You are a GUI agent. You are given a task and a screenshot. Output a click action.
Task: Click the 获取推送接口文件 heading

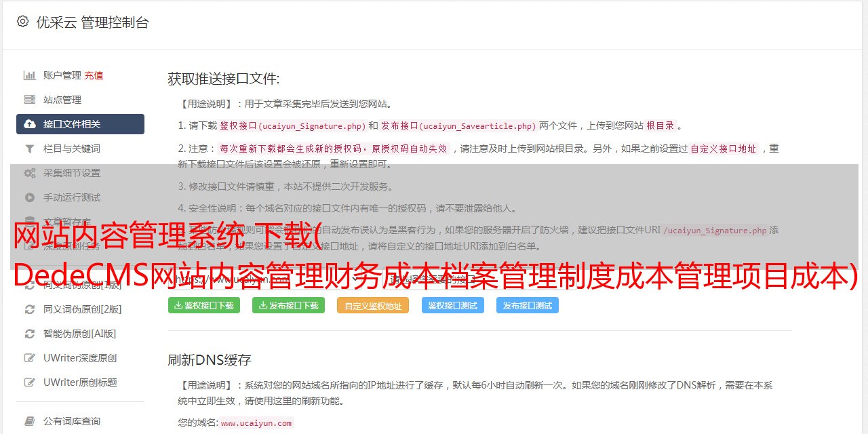224,79
